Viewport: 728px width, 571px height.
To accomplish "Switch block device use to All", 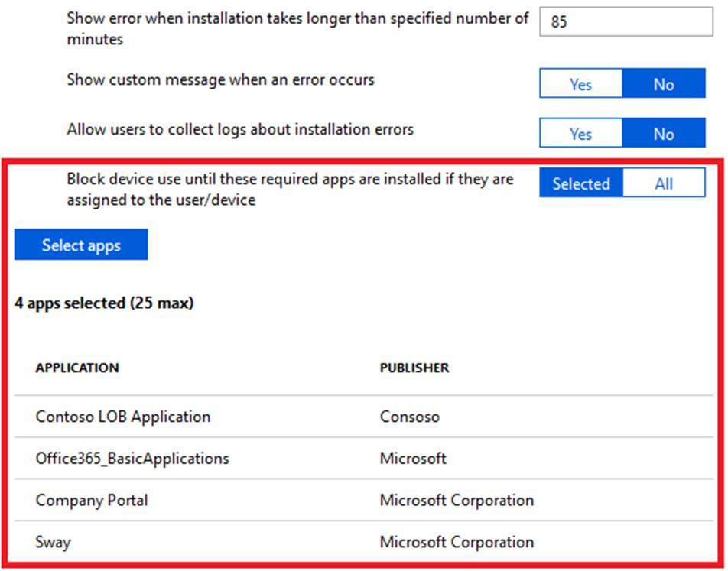I will coord(664,183).
